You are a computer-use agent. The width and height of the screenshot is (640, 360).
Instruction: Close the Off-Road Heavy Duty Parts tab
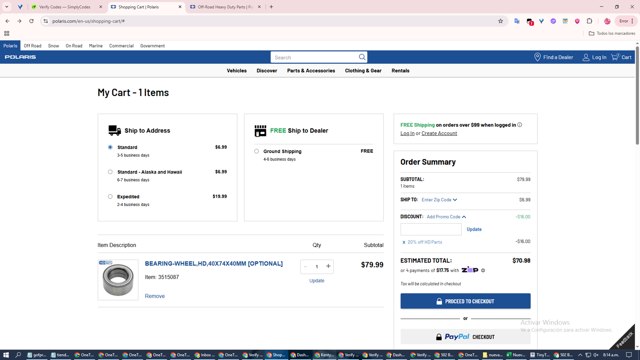pos(259,7)
